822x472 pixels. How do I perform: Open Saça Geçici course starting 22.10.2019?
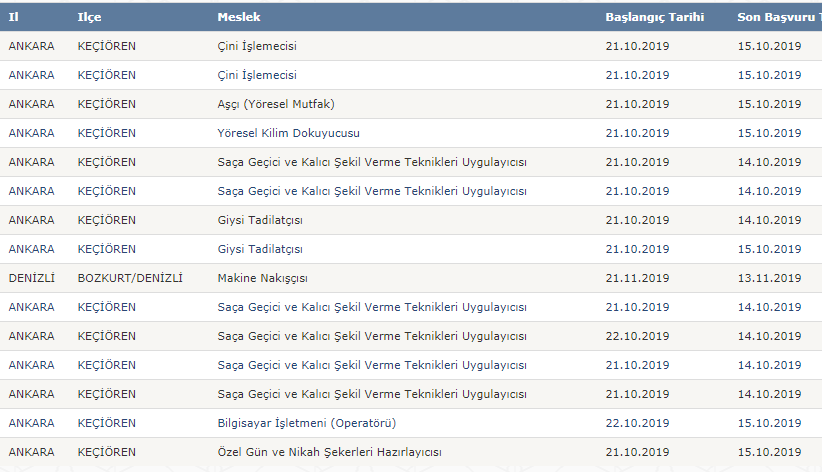[x=372, y=336]
